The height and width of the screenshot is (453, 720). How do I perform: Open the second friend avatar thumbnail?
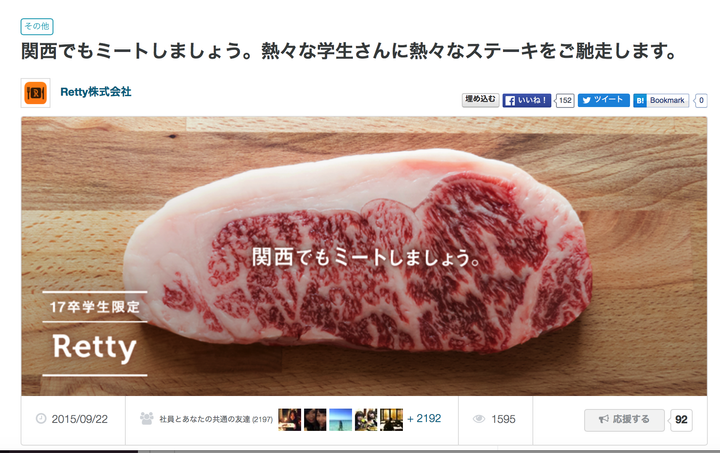[x=315, y=419]
